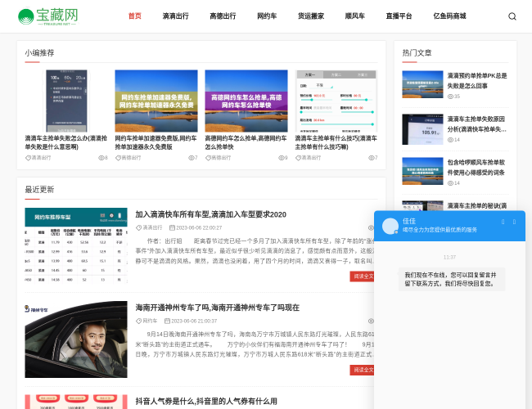The height and width of the screenshot is (409, 532).
Task: Open article 加入滴滴快车所有车型 title
Action: point(210,214)
